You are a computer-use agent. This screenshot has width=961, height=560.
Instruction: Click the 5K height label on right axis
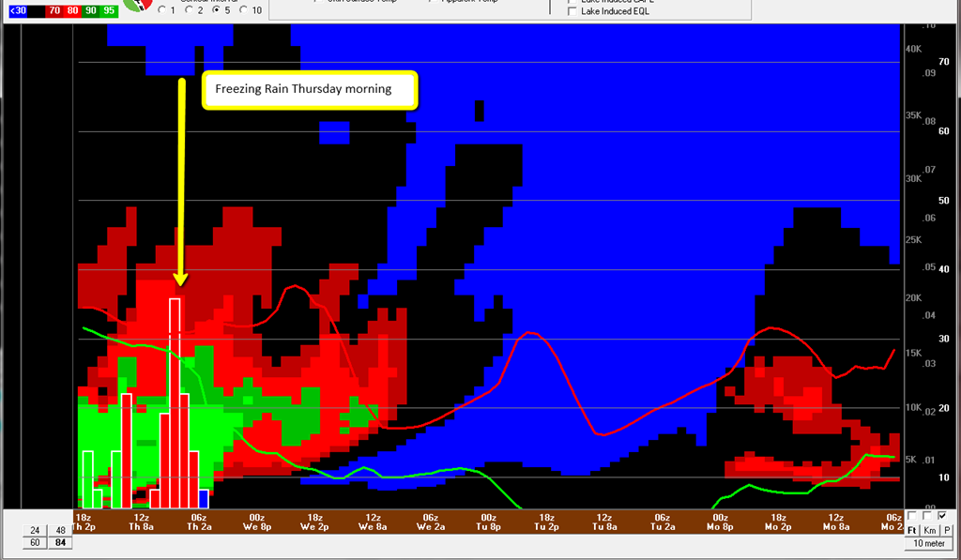pos(910,460)
